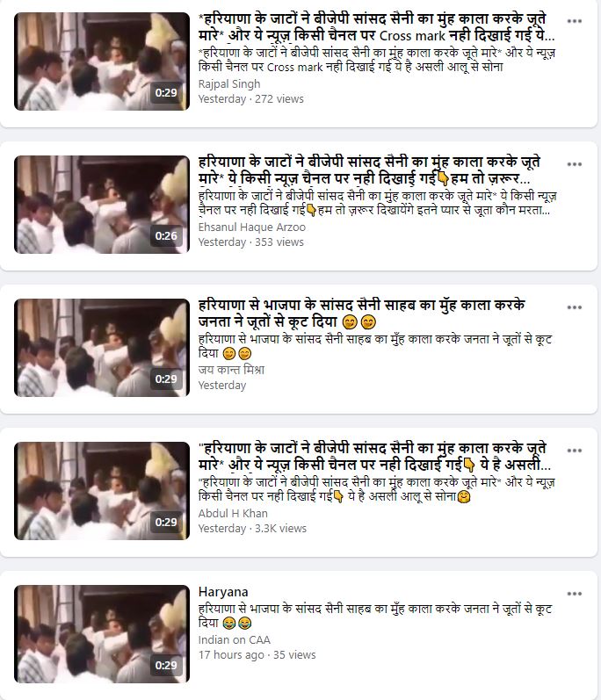Open Ehsanul Haque Arzoo profile link

252,227
